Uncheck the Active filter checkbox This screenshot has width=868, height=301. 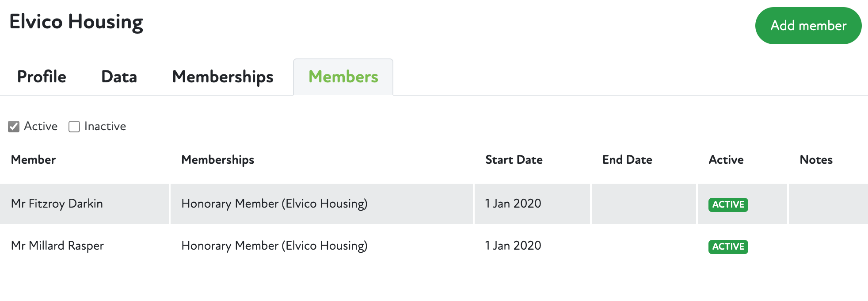[14, 127]
